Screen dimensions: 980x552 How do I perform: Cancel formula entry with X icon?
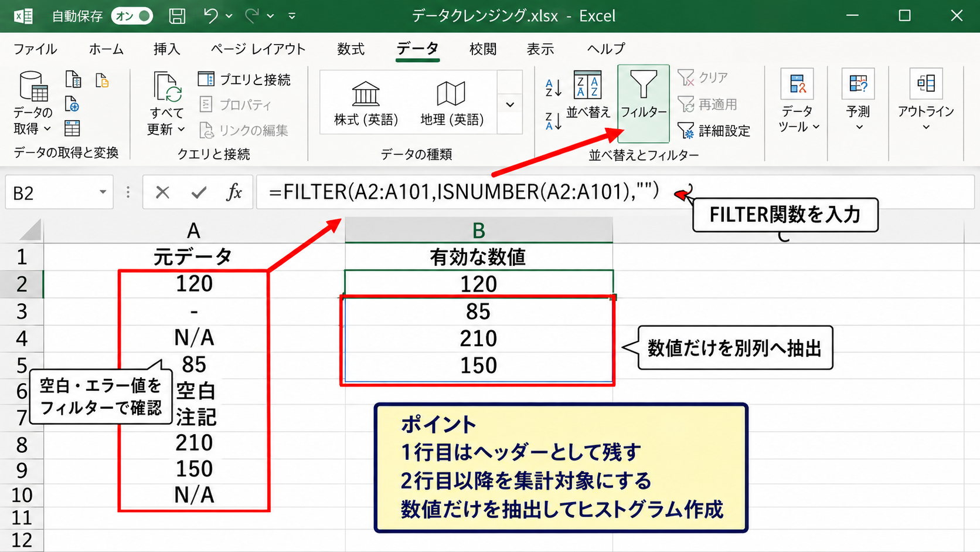tap(162, 192)
